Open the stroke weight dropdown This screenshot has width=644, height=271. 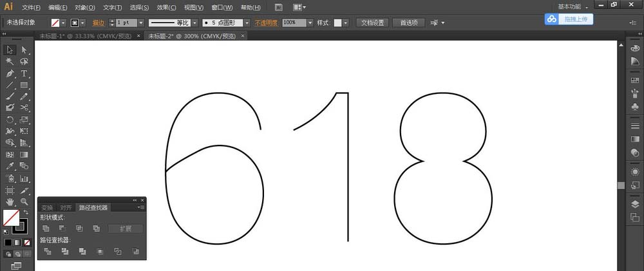[141, 23]
